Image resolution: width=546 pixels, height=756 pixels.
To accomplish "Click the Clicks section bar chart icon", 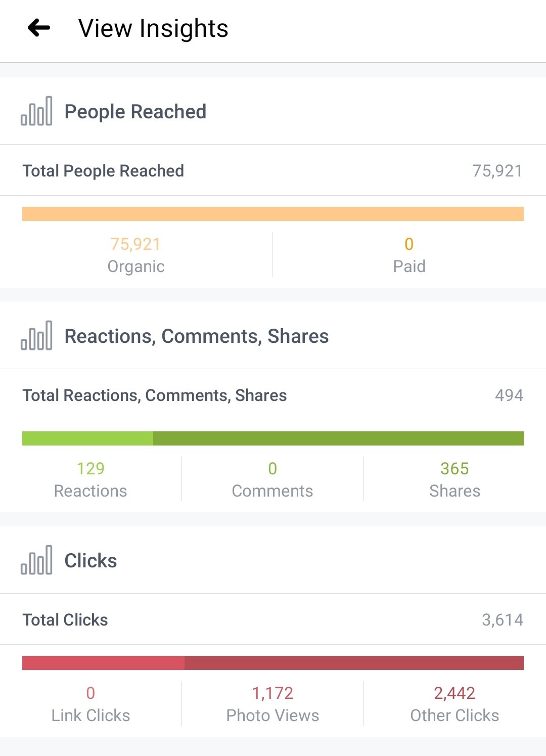I will point(36,560).
